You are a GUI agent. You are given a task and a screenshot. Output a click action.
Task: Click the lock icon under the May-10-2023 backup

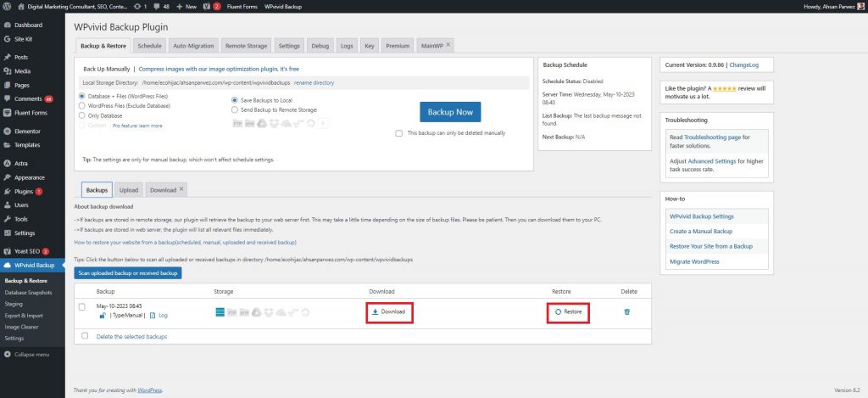[102, 315]
